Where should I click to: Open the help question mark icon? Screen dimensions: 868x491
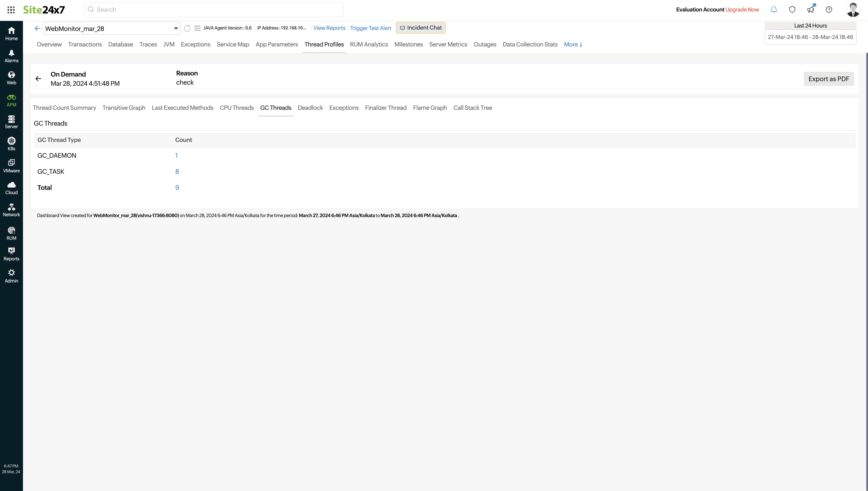[829, 10]
